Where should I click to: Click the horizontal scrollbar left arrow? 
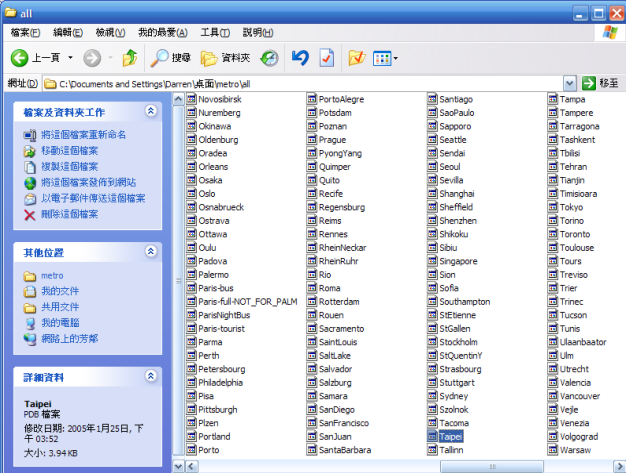click(192, 466)
